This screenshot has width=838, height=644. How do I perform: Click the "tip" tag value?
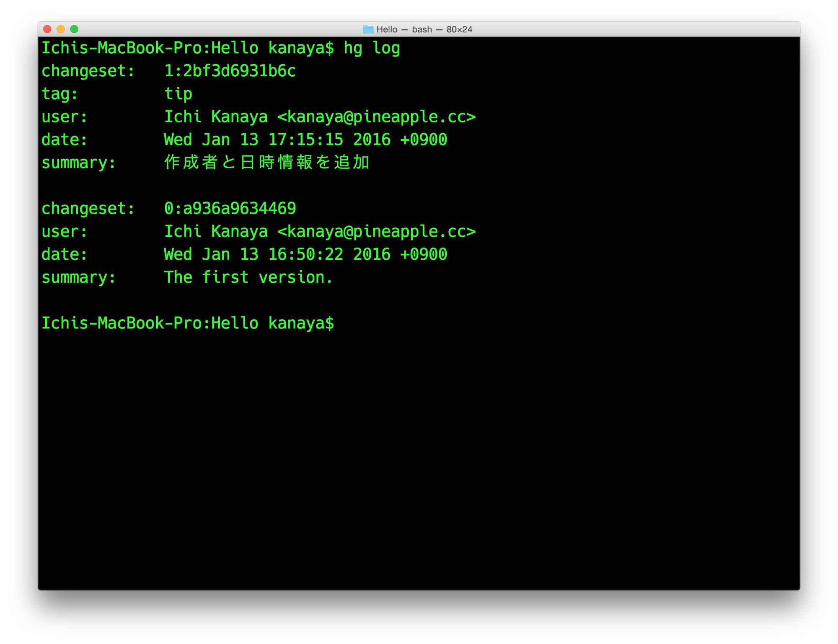click(178, 94)
